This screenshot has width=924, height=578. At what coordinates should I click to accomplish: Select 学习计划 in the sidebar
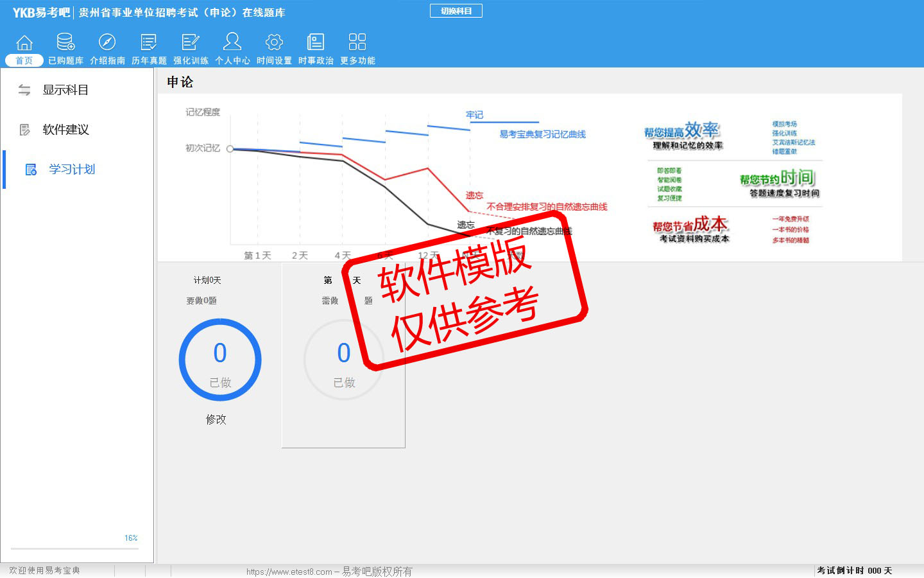[71, 170]
